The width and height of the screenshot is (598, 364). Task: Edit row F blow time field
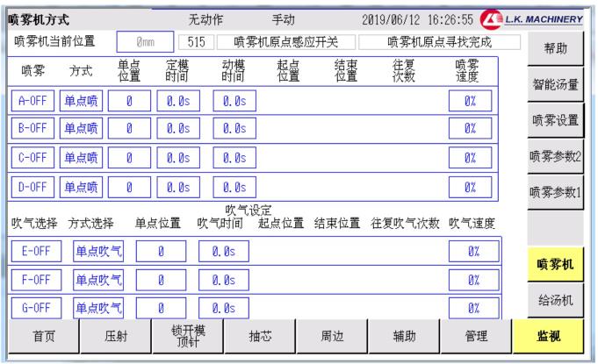coord(224,280)
